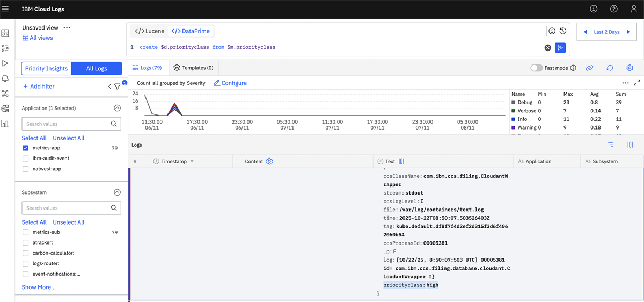Image resolution: width=644 pixels, height=302 pixels.
Task: Open query history clock icon
Action: (563, 31)
